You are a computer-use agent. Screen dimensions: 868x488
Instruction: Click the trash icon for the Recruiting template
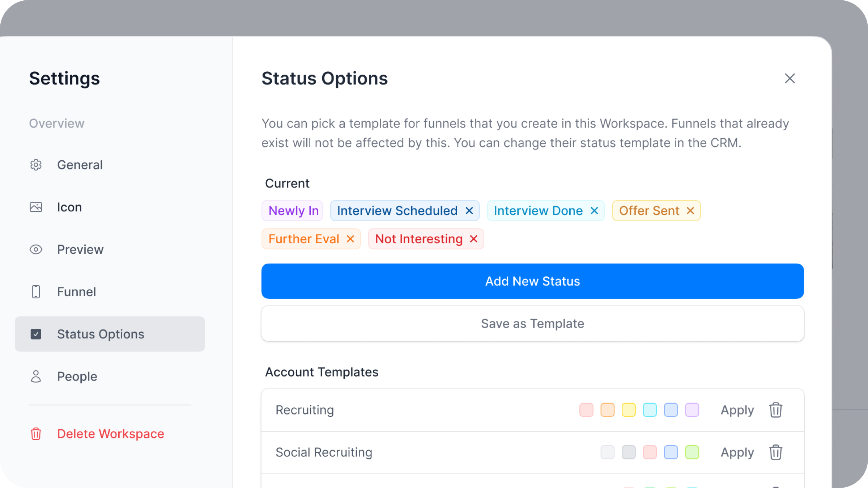click(x=775, y=410)
